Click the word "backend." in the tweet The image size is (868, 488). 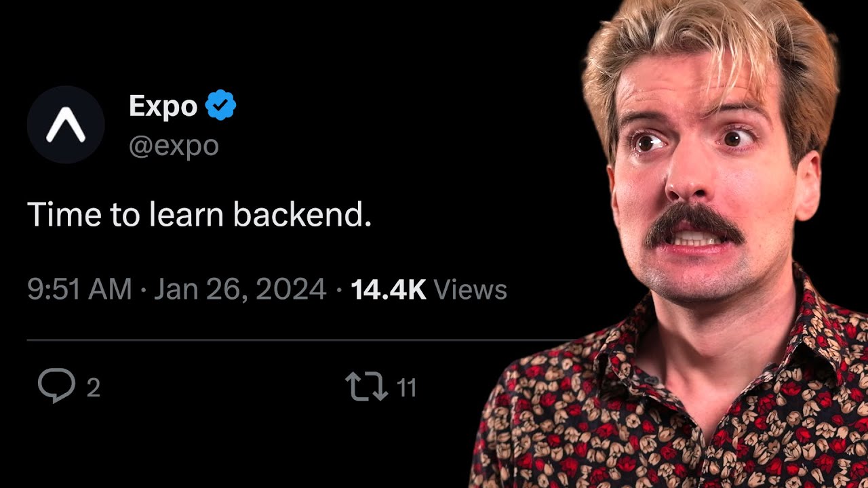point(302,215)
